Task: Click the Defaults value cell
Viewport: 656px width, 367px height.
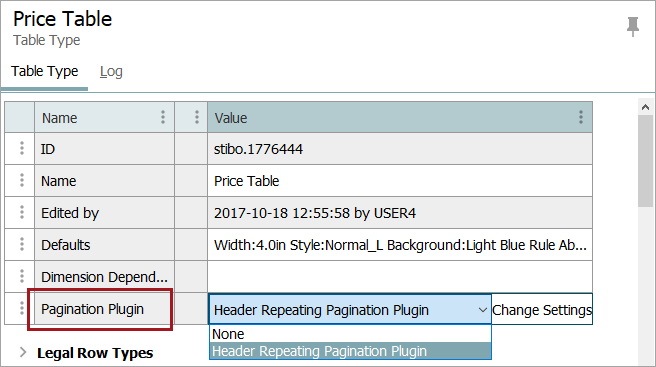Action: tap(400, 245)
